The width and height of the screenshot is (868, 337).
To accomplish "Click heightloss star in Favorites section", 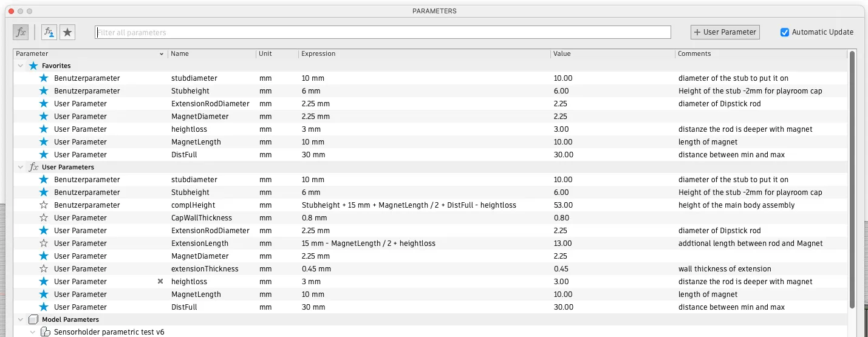I will [44, 129].
